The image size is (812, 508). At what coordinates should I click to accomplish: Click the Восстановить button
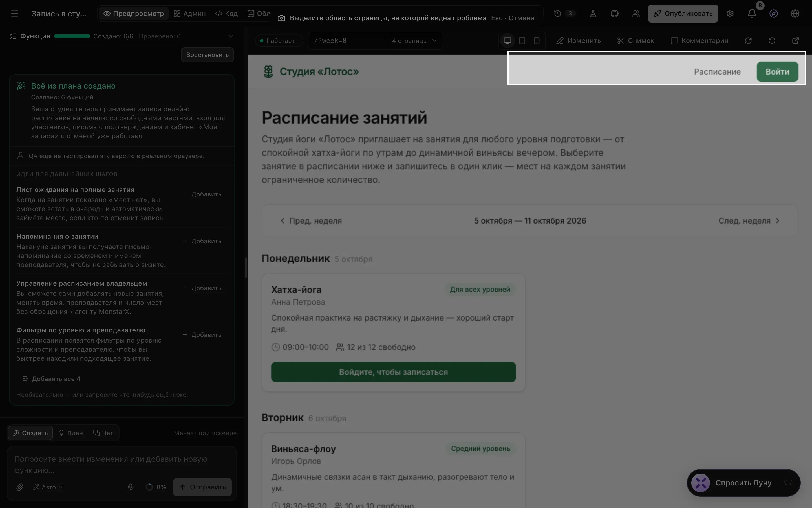[x=207, y=55]
